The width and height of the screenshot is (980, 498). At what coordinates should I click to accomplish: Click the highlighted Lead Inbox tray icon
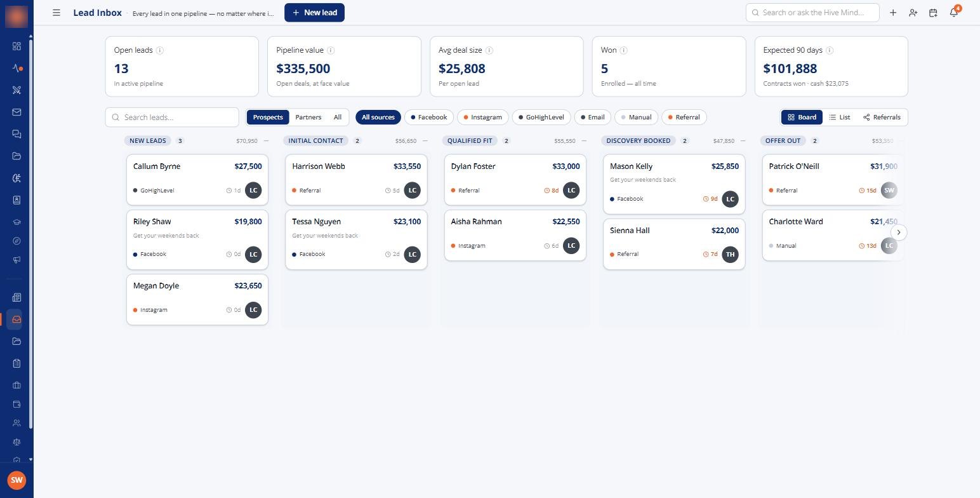(17, 320)
